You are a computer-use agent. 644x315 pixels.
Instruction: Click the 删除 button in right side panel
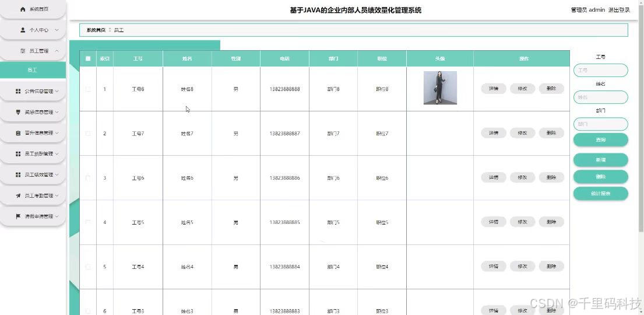[600, 177]
